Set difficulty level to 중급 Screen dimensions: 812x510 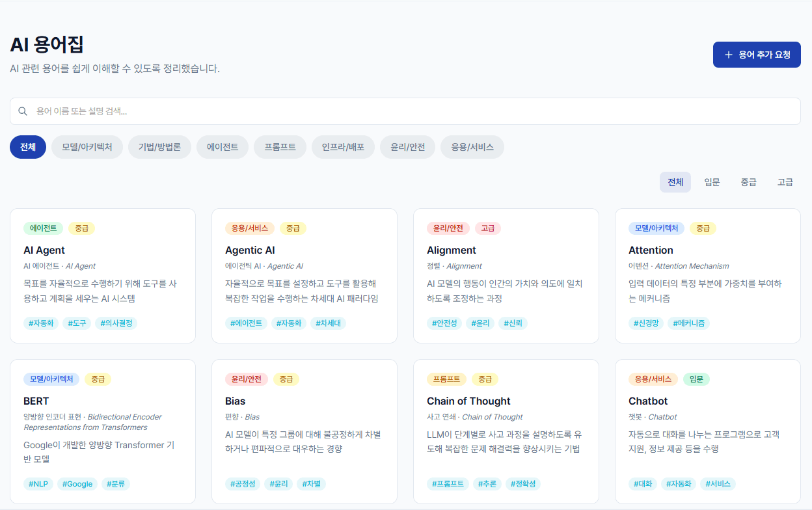click(x=748, y=182)
